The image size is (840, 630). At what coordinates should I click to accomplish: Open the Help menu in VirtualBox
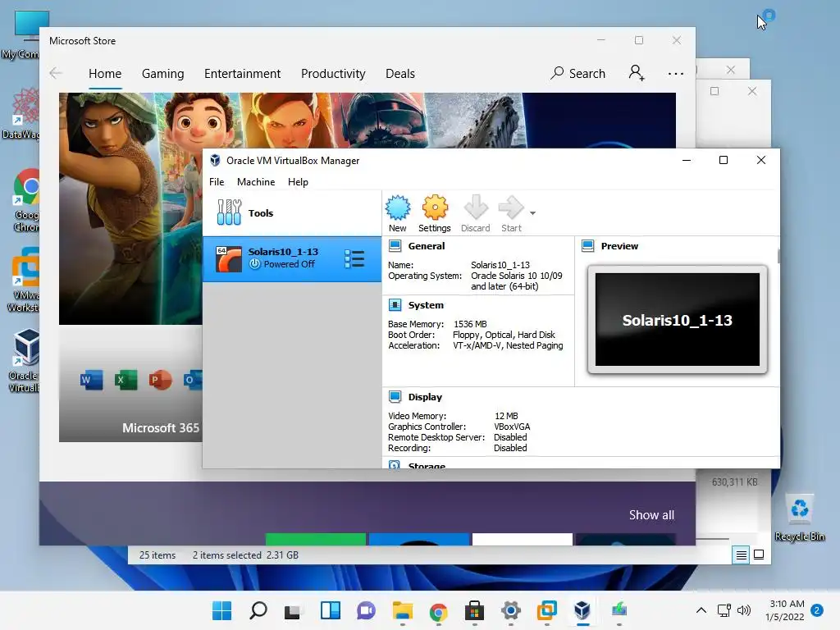coord(298,182)
